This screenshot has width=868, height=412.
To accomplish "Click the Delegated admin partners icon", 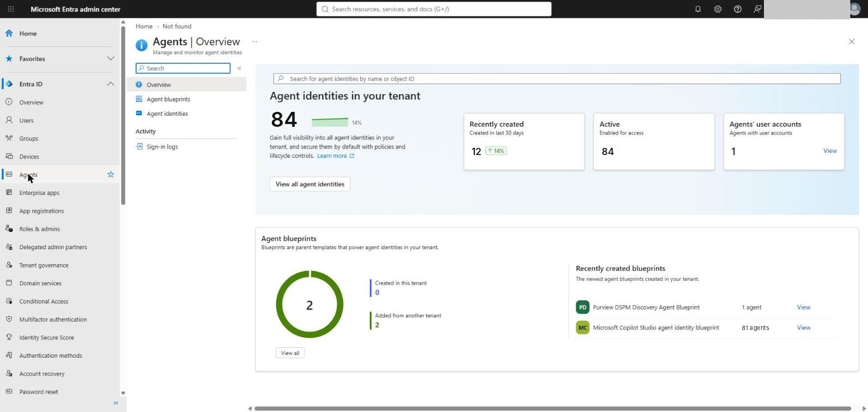I will [9, 247].
